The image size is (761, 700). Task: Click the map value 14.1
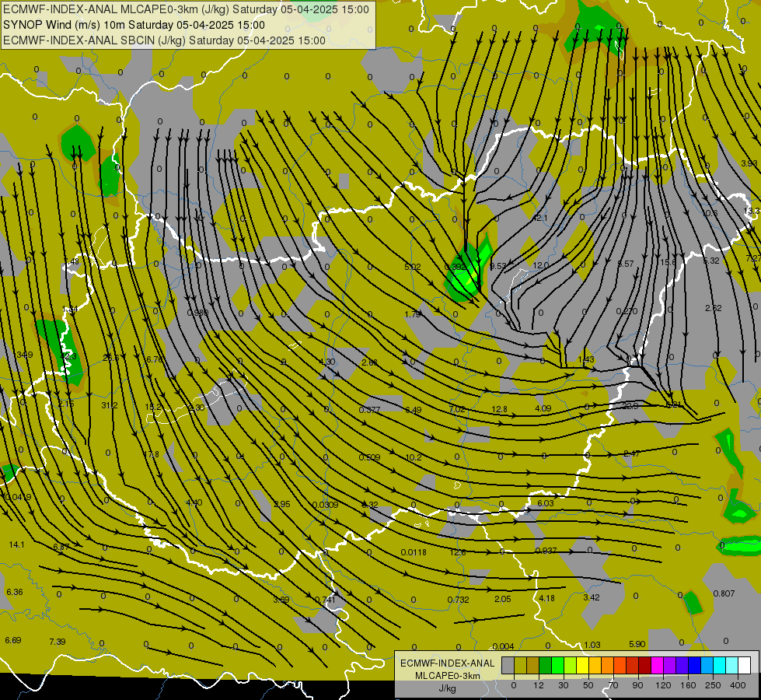click(x=16, y=544)
